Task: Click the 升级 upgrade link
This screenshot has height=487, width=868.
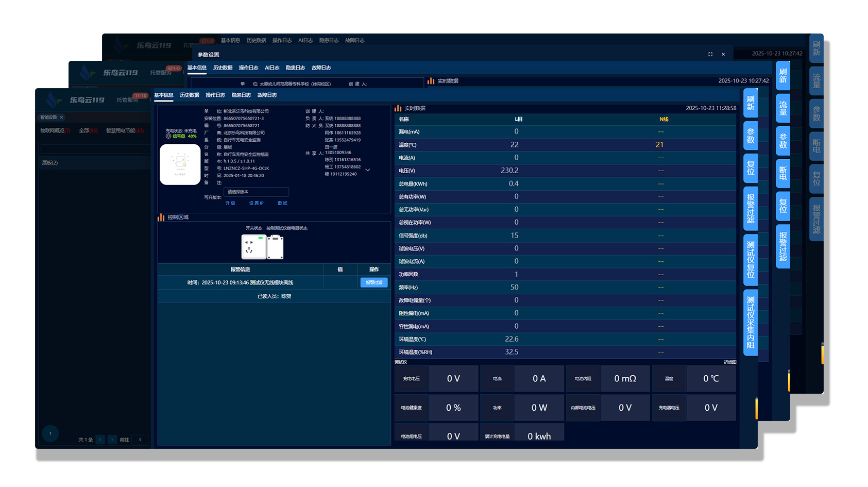Action: point(230,203)
